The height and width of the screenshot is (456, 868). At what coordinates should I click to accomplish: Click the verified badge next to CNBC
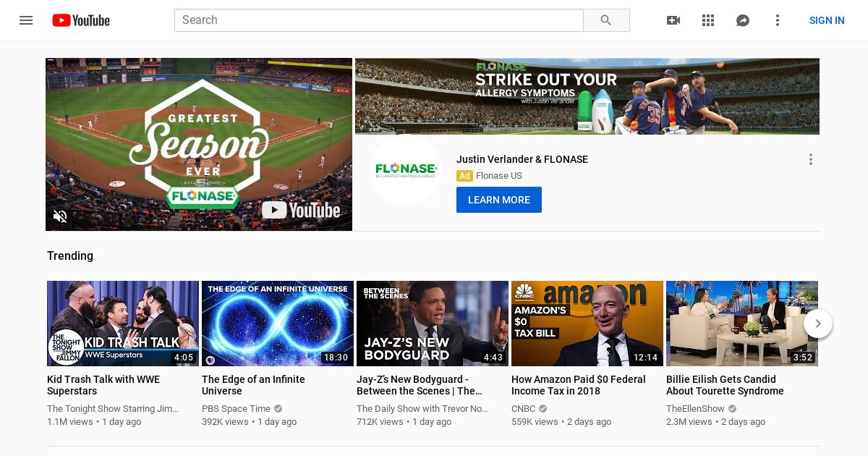point(543,409)
